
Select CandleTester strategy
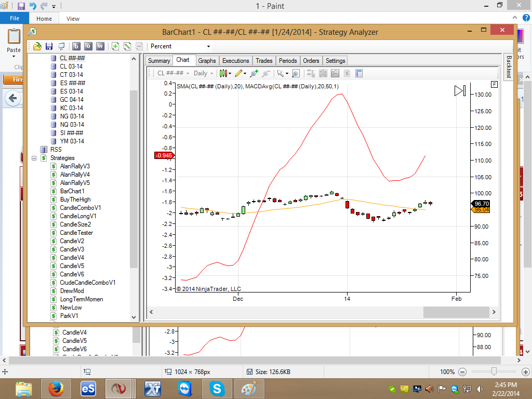(x=76, y=233)
